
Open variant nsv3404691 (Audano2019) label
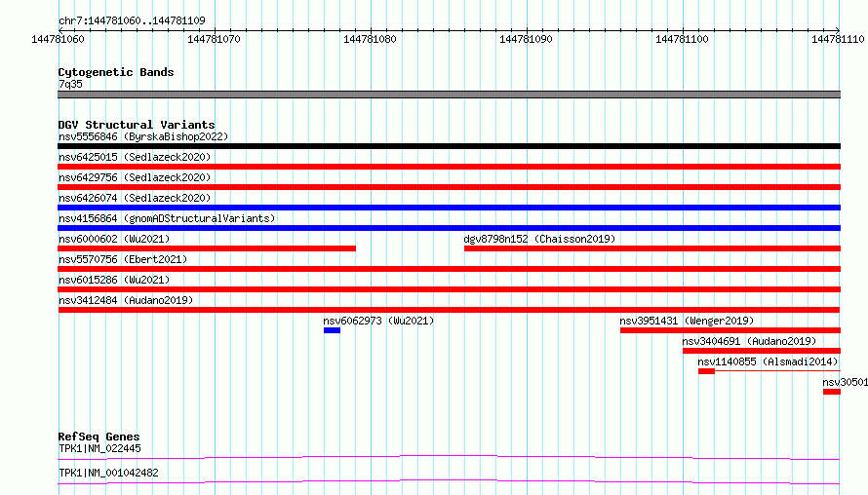pos(749,341)
